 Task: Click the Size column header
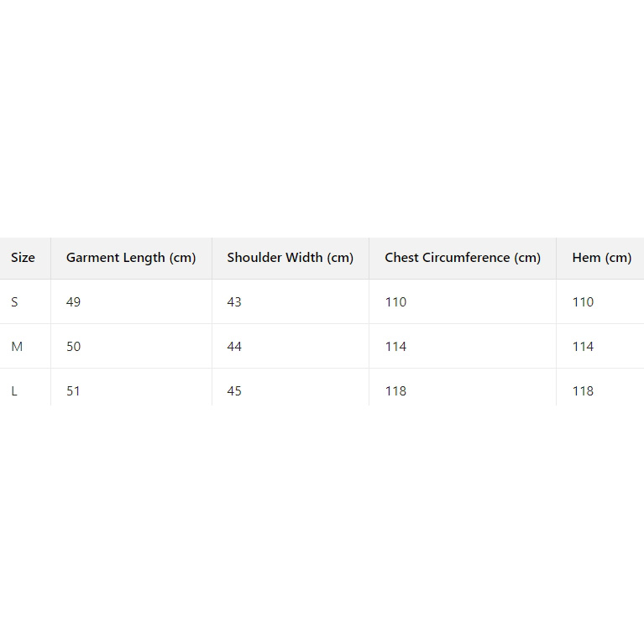[24, 258]
